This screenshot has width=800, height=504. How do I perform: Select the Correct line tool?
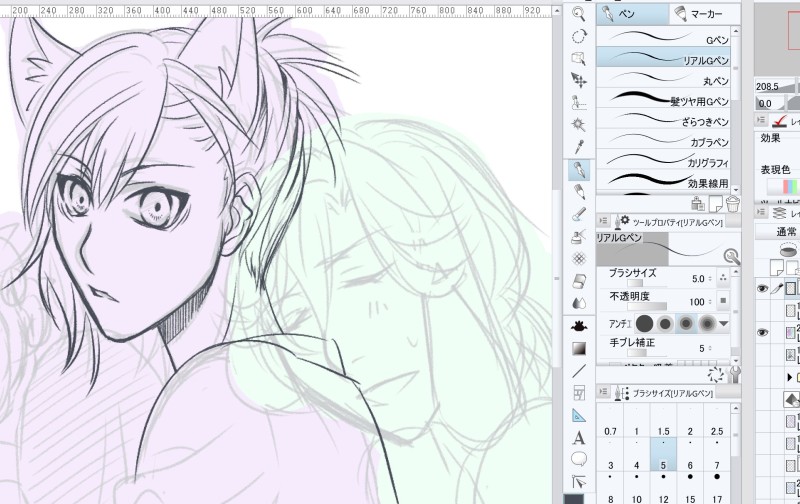pos(579,482)
